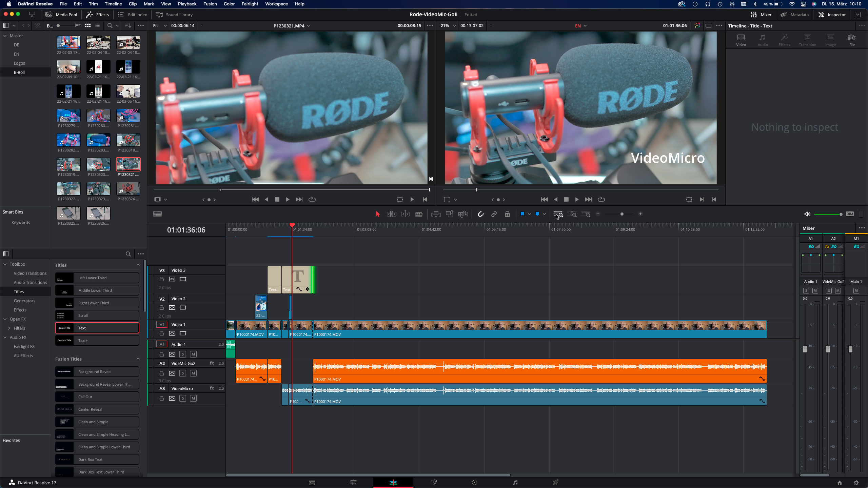This screenshot has height=488, width=868.
Task: Click Detail Zoom icon
Action: coord(572,214)
